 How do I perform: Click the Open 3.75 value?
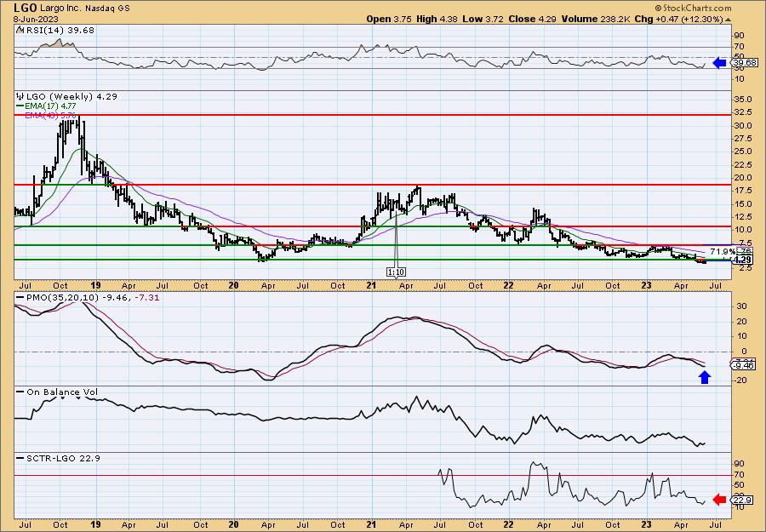[390, 19]
